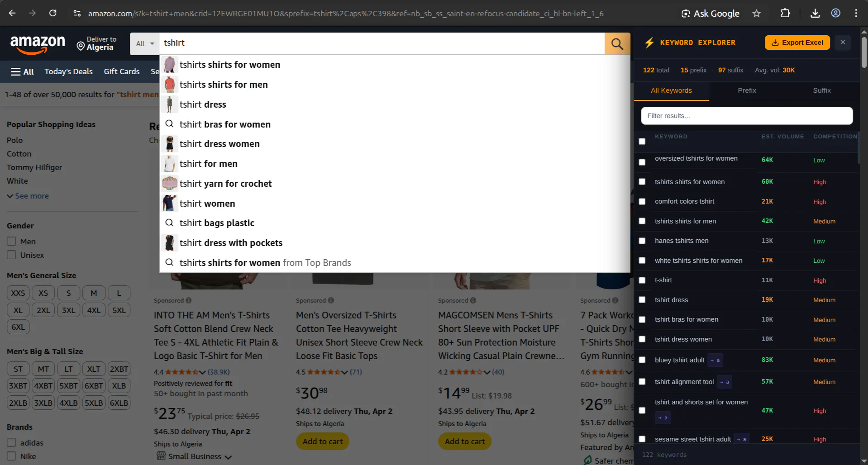Open the browser three-dot menu
Viewport: 868px width, 465px height.
856,13
